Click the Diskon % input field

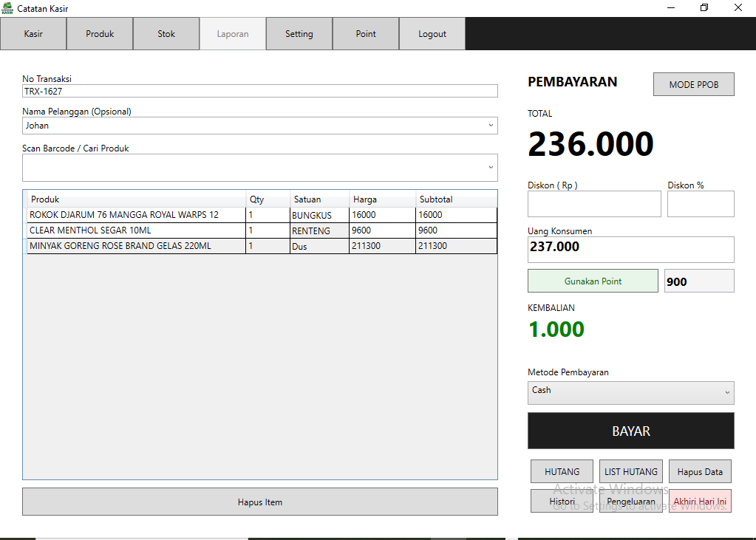click(x=700, y=204)
